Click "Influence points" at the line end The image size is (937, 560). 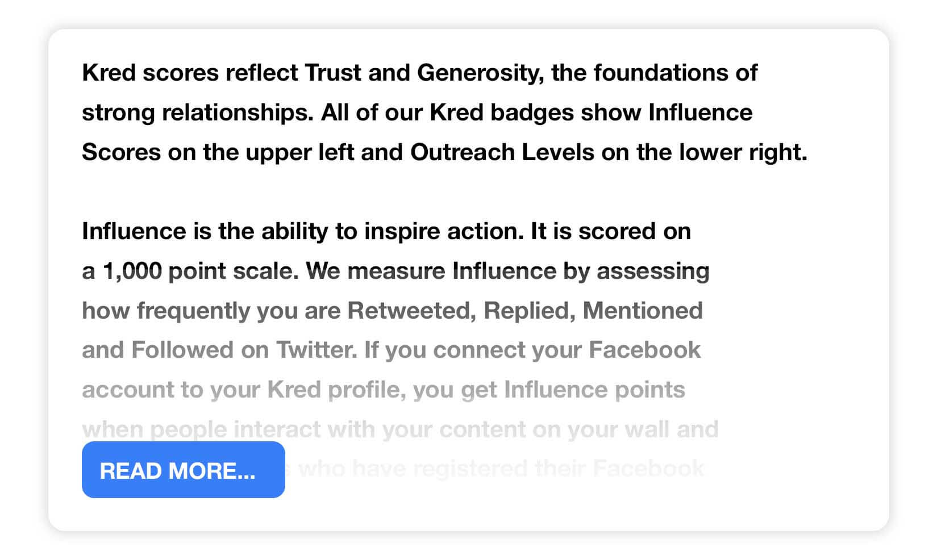[594, 390]
